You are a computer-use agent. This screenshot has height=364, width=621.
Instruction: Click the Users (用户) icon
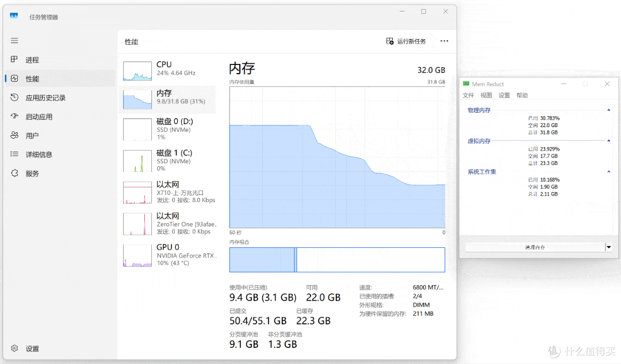[x=14, y=135]
